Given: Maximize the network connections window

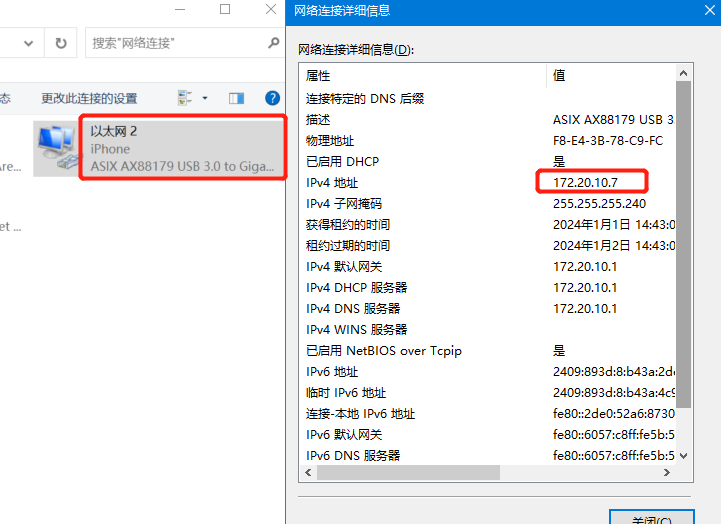Looking at the screenshot, I should click(x=225, y=9).
